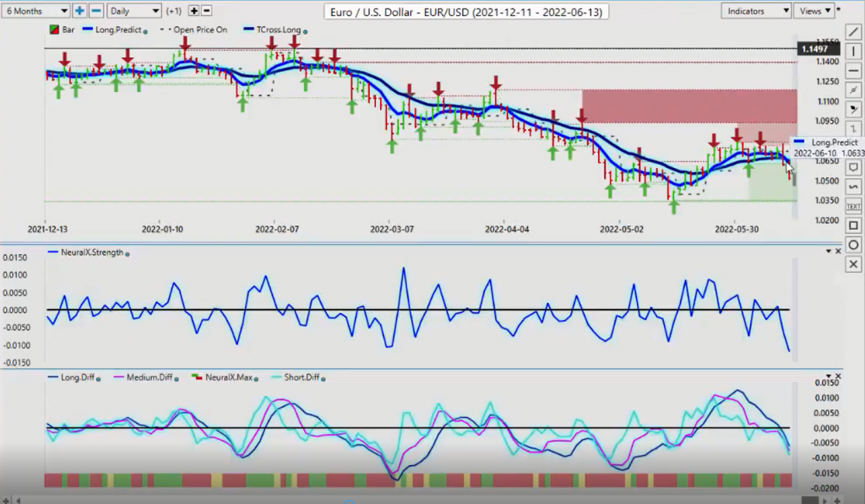Open the Views dropdown
The width and height of the screenshot is (865, 504).
pyautogui.click(x=815, y=10)
